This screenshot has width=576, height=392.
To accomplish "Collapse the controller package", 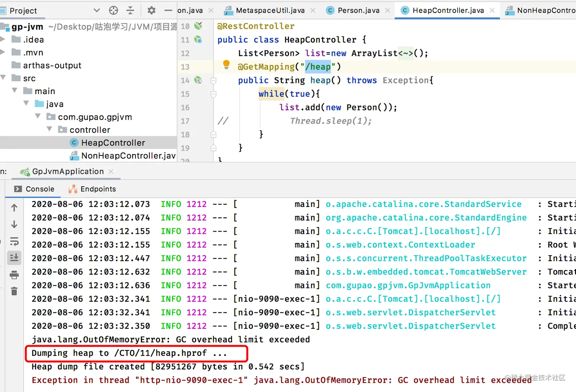I will (x=50, y=130).
